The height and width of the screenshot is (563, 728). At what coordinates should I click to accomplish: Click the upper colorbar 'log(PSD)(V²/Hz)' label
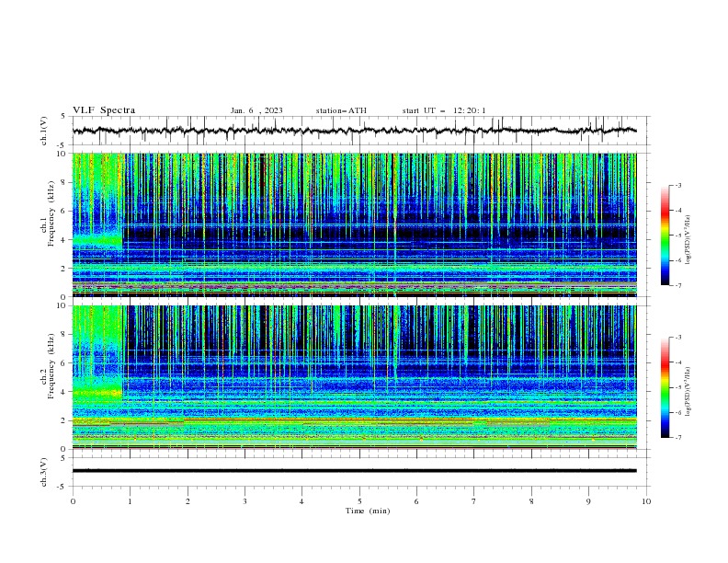click(688, 240)
